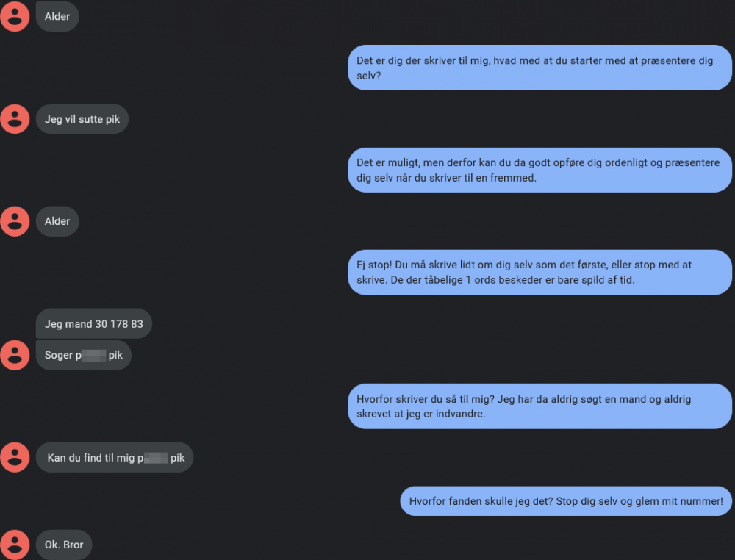Image resolution: width=735 pixels, height=560 pixels.
Task: Click the "Kan du find til mig" message bubble
Action: (x=114, y=457)
